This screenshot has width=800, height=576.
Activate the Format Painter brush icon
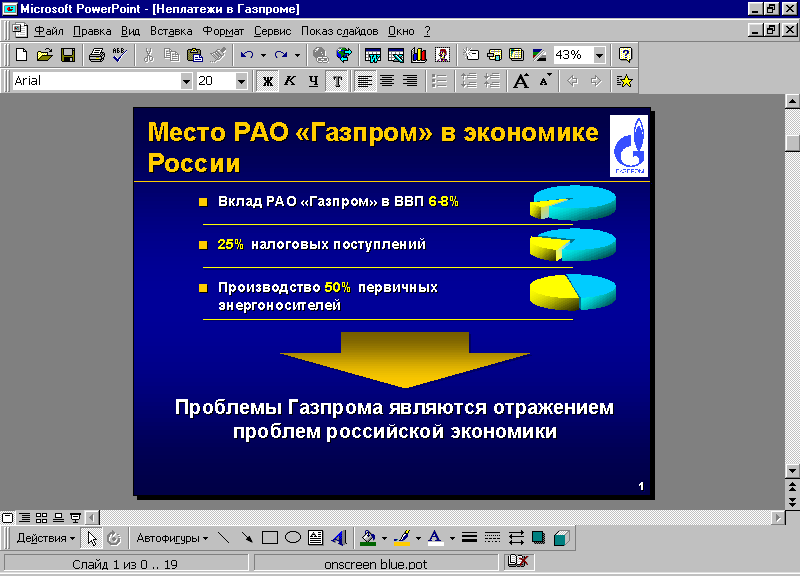[218, 55]
